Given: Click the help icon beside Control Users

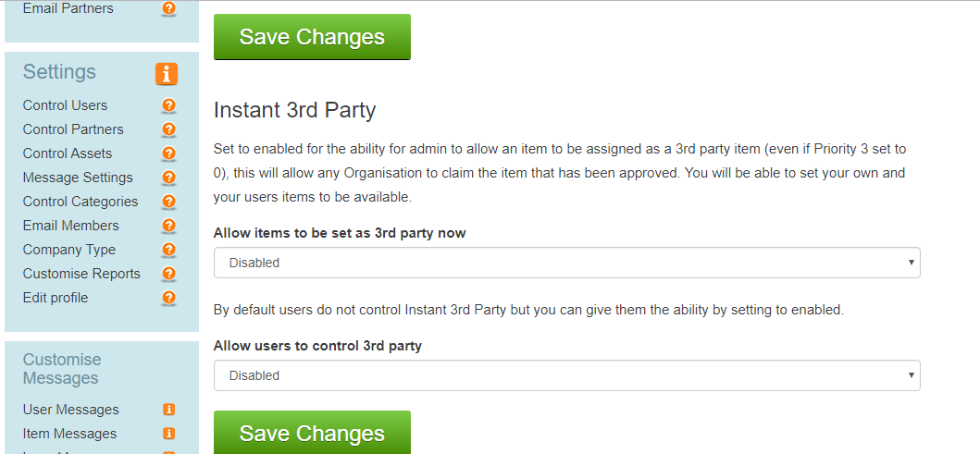Looking at the screenshot, I should (x=168, y=105).
